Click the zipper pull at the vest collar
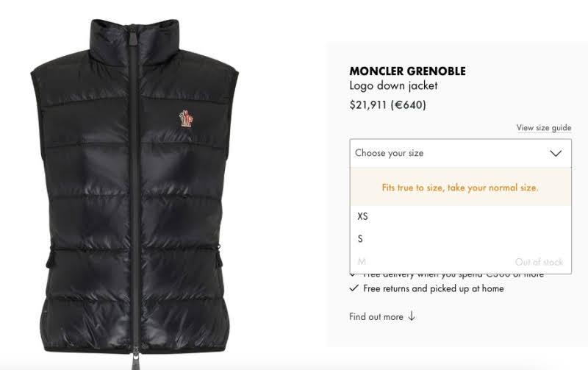The image size is (588, 370). (133, 39)
